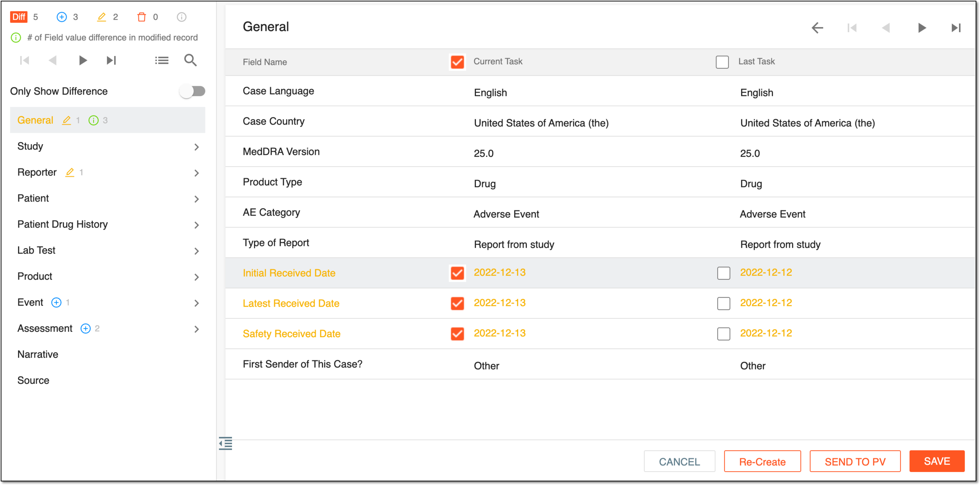Go to previous difference in left panel
Viewport: 980px width, 485px height.
53,60
